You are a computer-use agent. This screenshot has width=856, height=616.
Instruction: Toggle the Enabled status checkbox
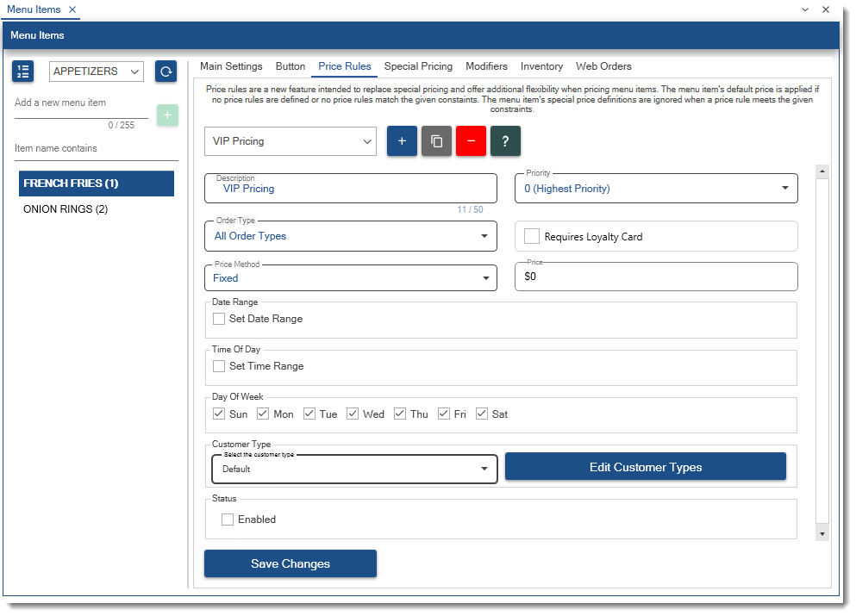228,520
